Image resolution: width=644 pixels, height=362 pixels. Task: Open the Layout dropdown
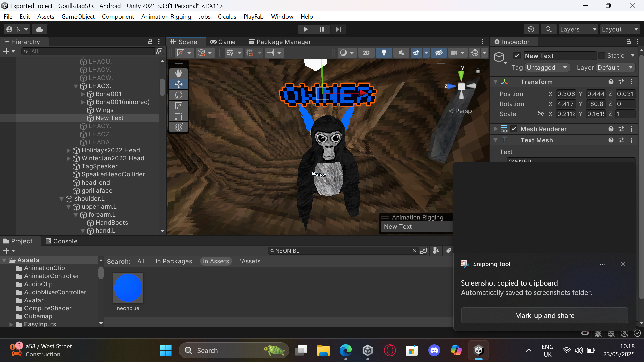coord(620,29)
